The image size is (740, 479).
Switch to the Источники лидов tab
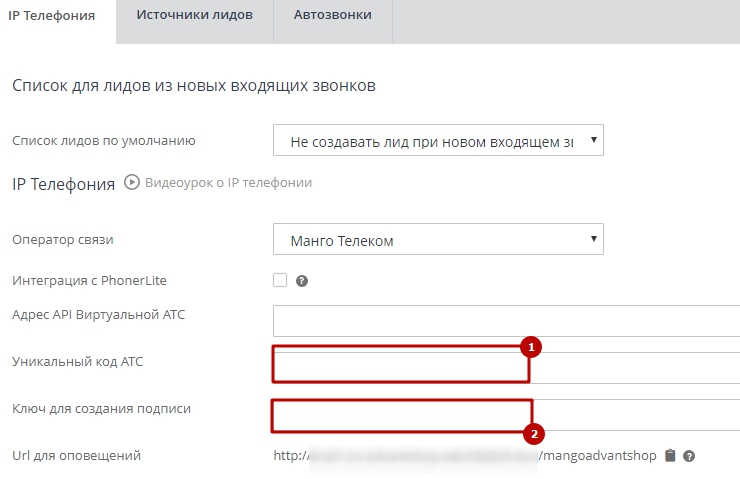pyautogui.click(x=195, y=16)
